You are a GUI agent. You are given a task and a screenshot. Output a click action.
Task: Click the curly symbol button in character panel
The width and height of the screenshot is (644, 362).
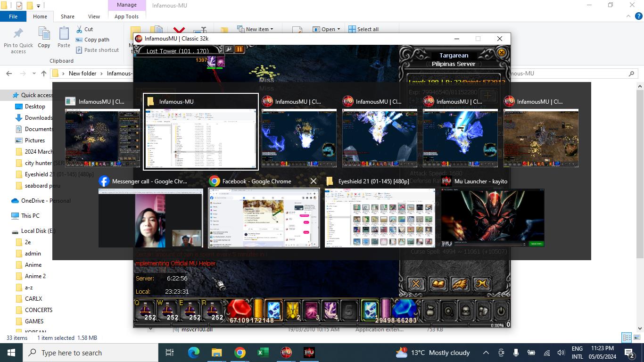482,284
